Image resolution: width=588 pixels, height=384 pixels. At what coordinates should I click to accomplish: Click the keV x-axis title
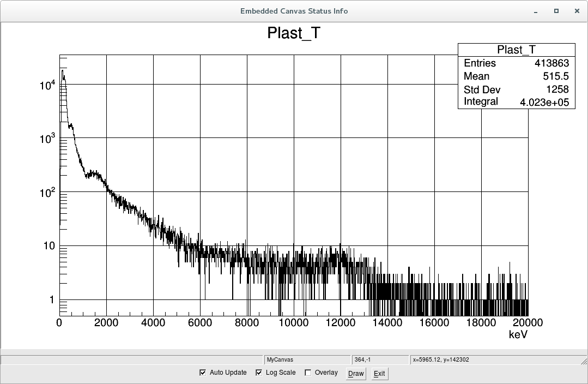[x=518, y=334]
